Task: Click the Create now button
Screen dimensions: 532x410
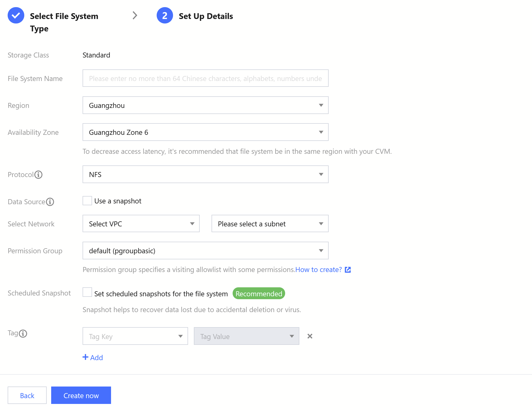Action: pyautogui.click(x=81, y=395)
